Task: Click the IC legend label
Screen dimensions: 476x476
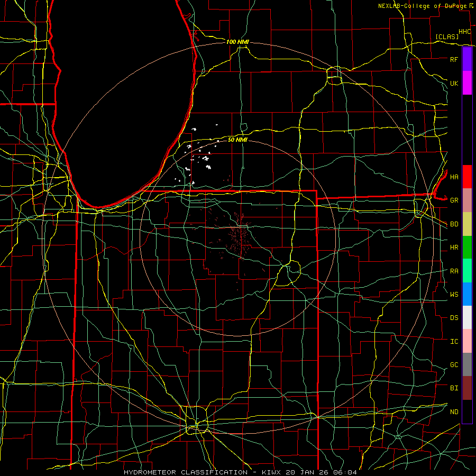Action: 454,342
